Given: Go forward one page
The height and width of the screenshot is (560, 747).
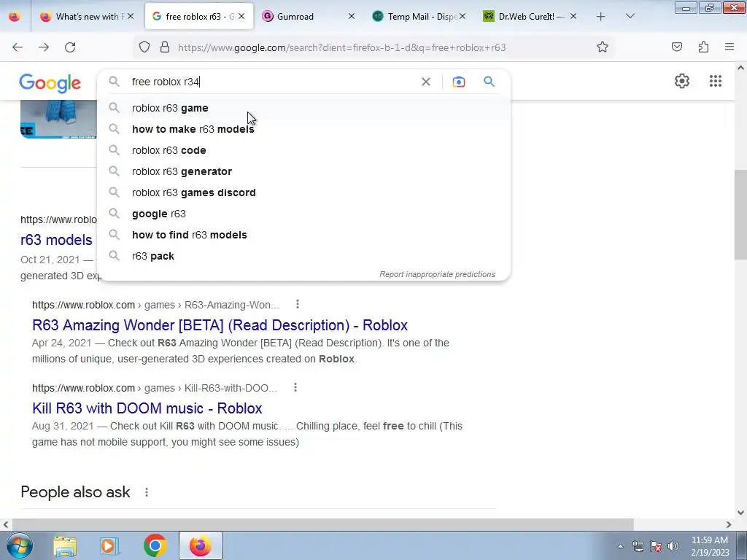Looking at the screenshot, I should pyautogui.click(x=44, y=47).
